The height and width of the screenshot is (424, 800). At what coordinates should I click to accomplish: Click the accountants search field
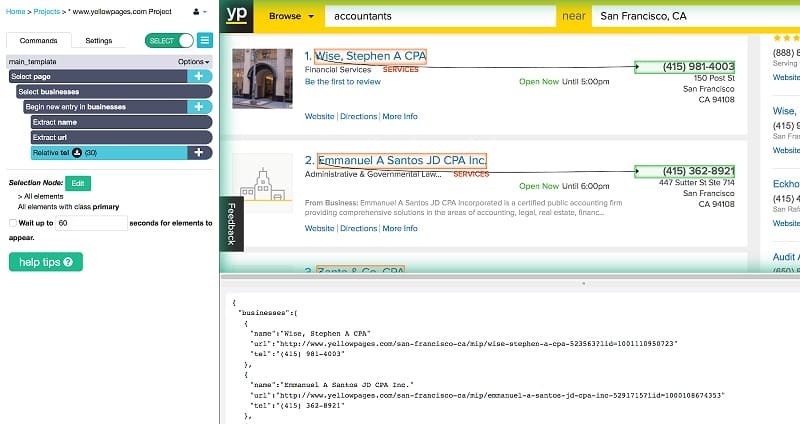click(x=440, y=16)
